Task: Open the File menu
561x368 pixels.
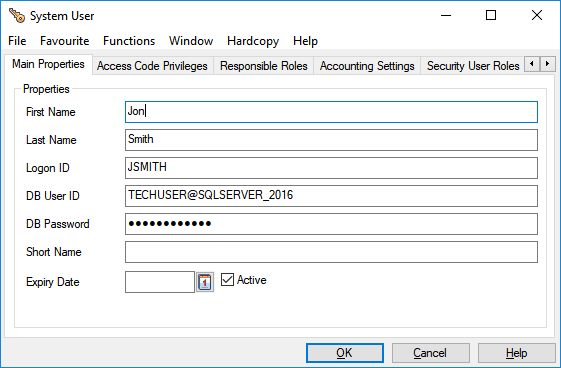Action: coord(17,41)
